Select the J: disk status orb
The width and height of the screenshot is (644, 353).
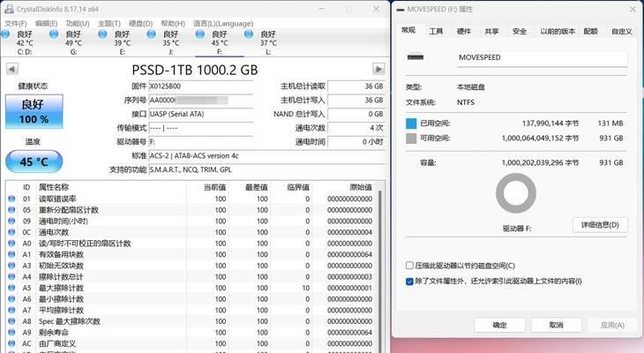[151, 34]
